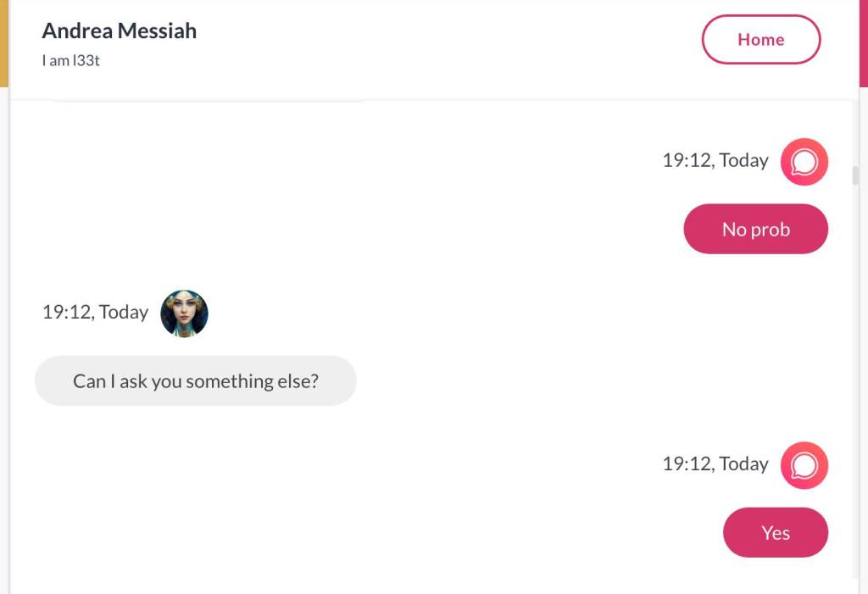868x594 pixels.
Task: Click chat icon above "No prob" message
Action: pos(804,161)
